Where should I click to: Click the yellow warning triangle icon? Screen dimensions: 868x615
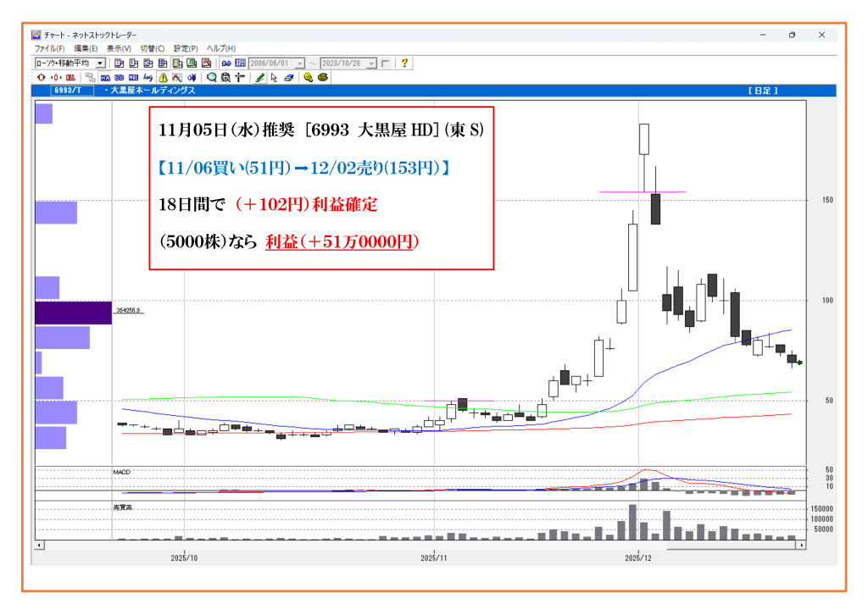164,77
